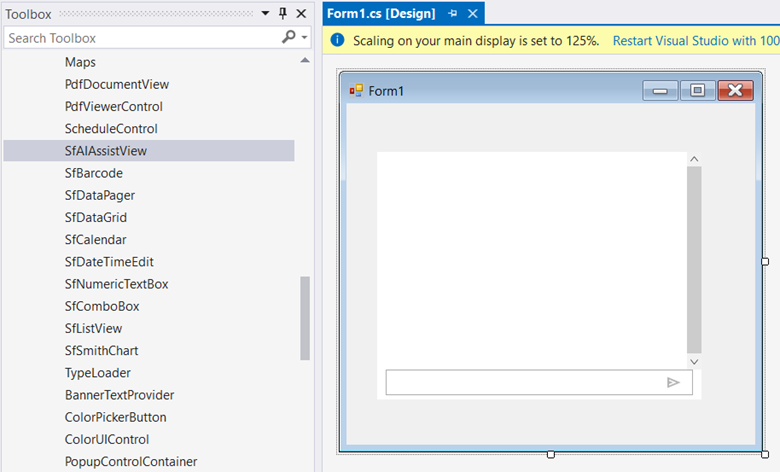Select the PdfViewerControl toolbox item
The width and height of the screenshot is (780, 472).
point(114,106)
